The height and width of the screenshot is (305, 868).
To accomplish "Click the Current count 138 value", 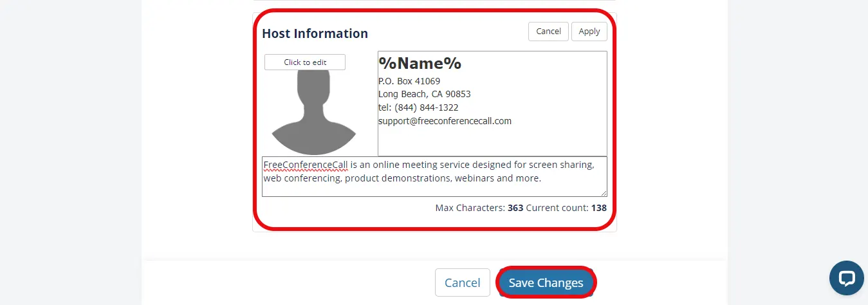I will [x=598, y=208].
